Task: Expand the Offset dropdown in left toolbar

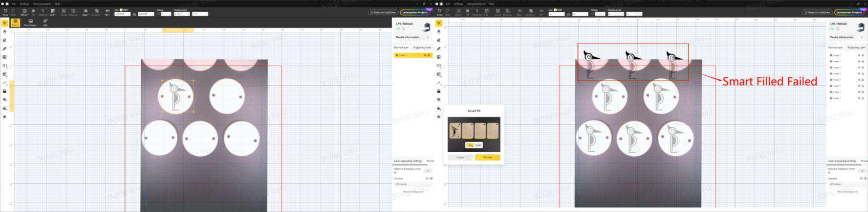Action: (x=24, y=12)
